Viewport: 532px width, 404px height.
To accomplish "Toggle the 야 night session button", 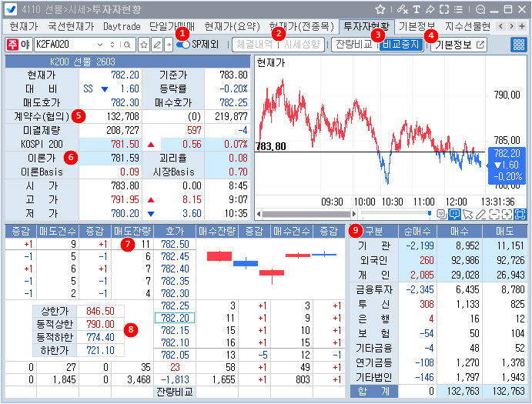I will (25, 45).
